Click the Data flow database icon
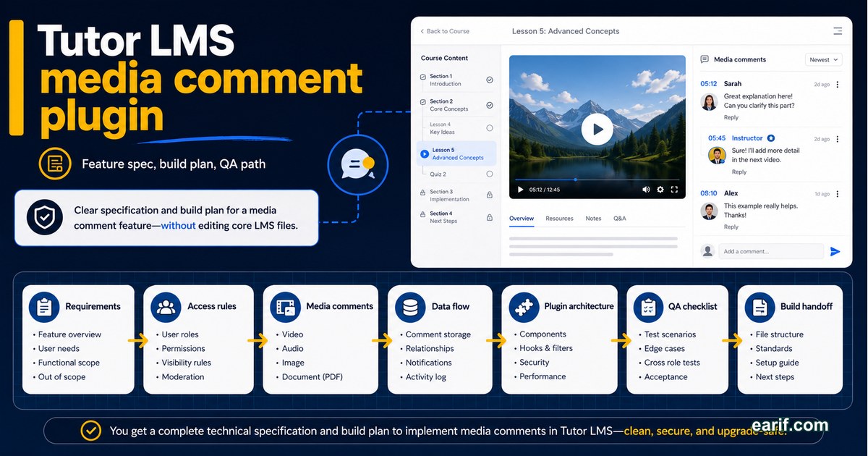The image size is (868, 456). (410, 307)
